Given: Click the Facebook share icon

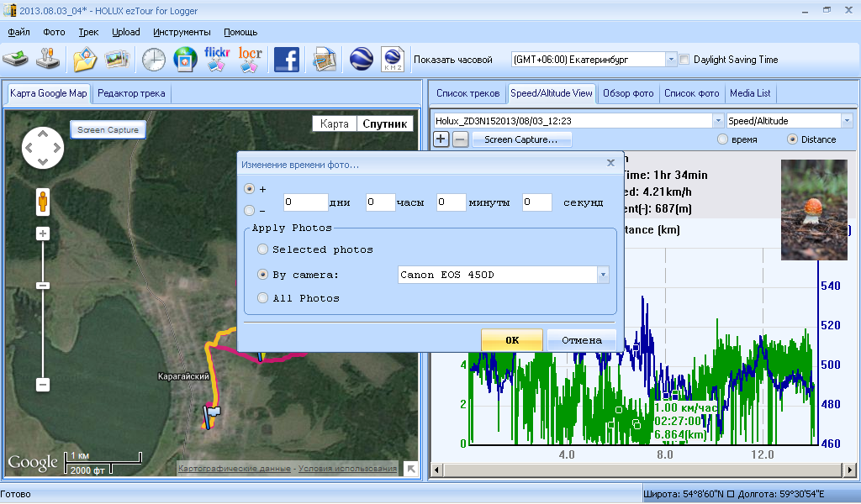Looking at the screenshot, I should click(x=286, y=60).
